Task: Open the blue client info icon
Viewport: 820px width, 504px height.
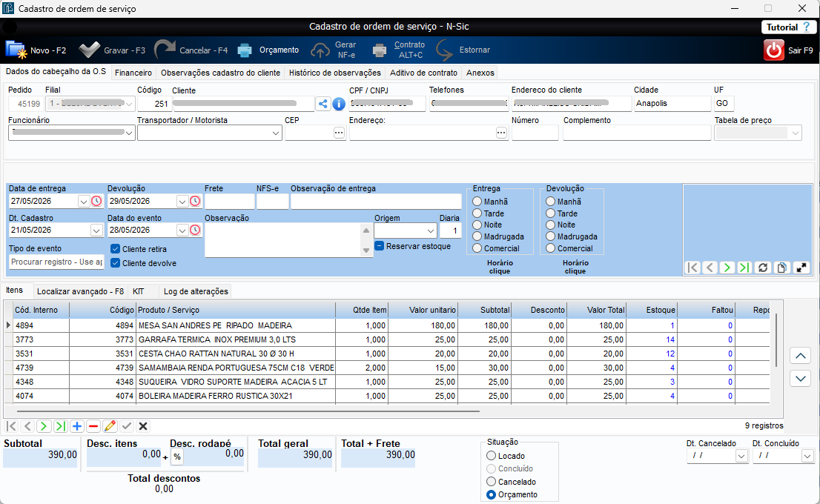Action: tap(339, 104)
